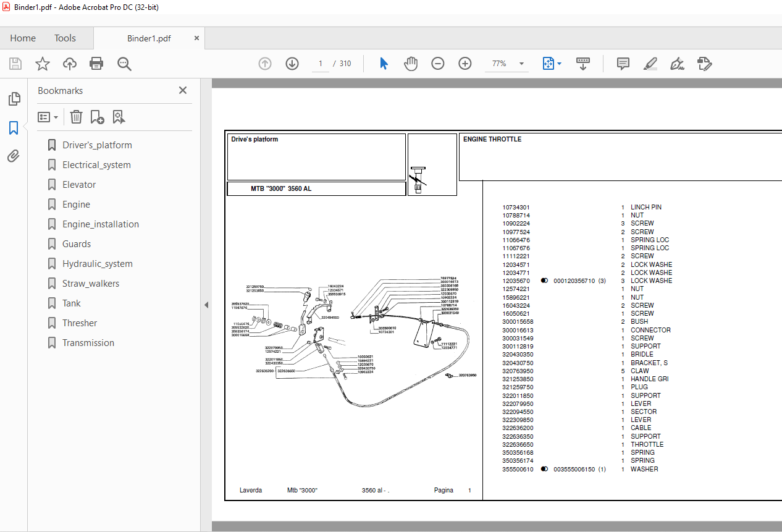Print the document
This screenshot has width=782, height=532.
[x=96, y=64]
